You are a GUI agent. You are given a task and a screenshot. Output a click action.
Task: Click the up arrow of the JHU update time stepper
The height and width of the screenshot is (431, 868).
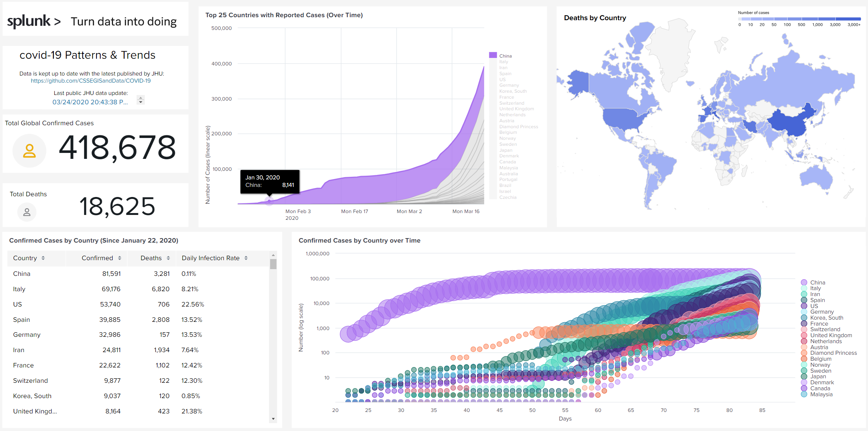(x=140, y=97)
